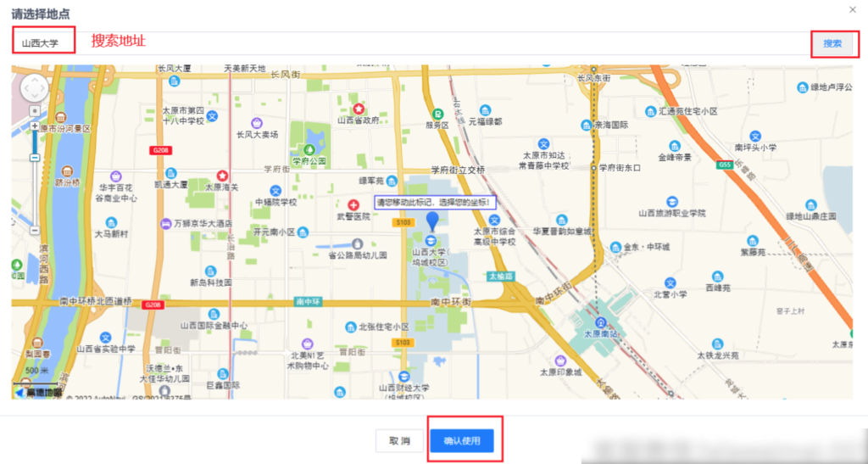Click the 山西省实验中学 school icon
Viewport: 868px width, 464px height.
point(105,338)
